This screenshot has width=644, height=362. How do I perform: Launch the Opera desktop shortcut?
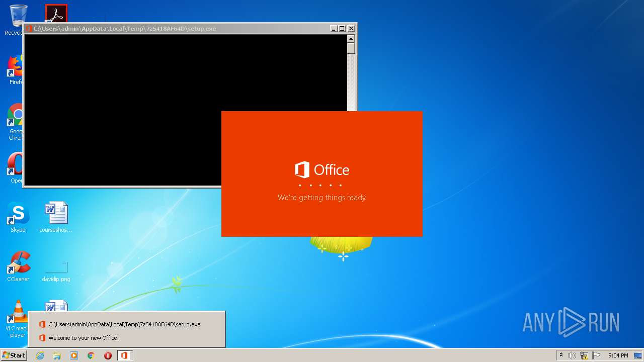[15, 167]
